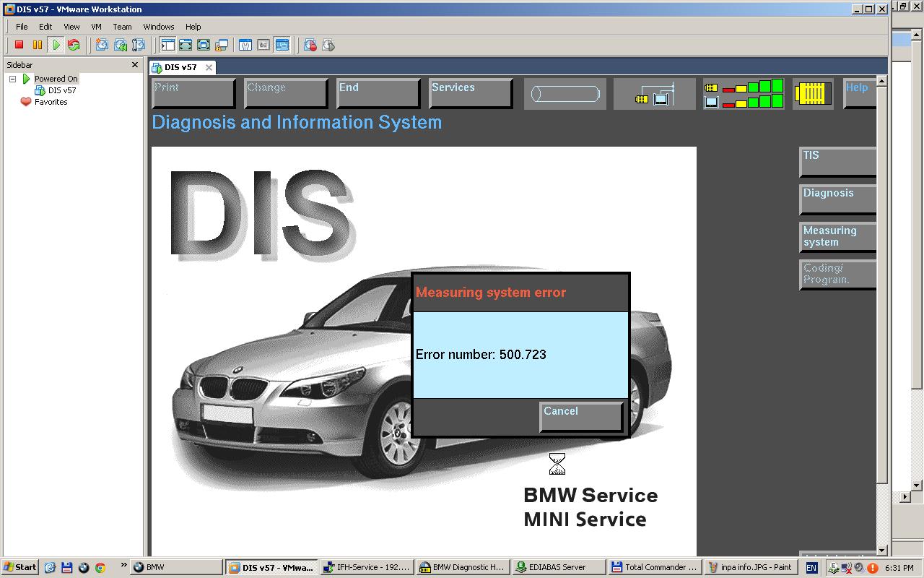
Task: Switch to the BMW taskbar window
Action: [176, 567]
